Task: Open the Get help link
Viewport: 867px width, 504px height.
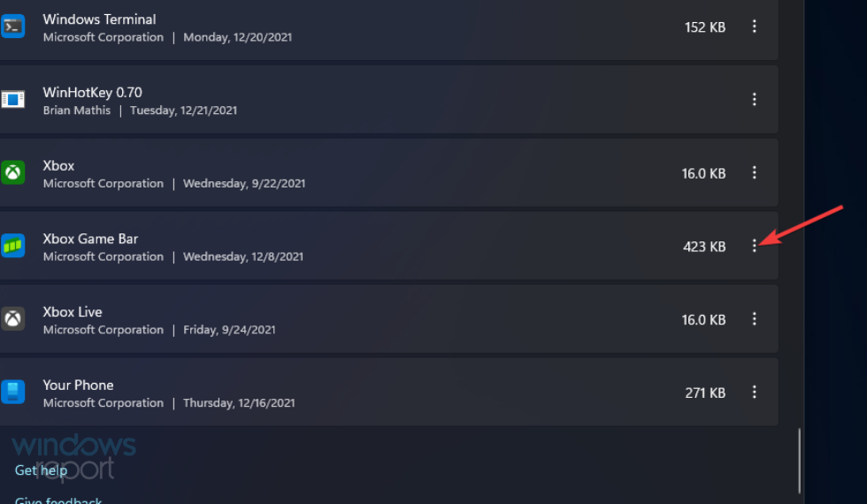Action: (x=41, y=470)
